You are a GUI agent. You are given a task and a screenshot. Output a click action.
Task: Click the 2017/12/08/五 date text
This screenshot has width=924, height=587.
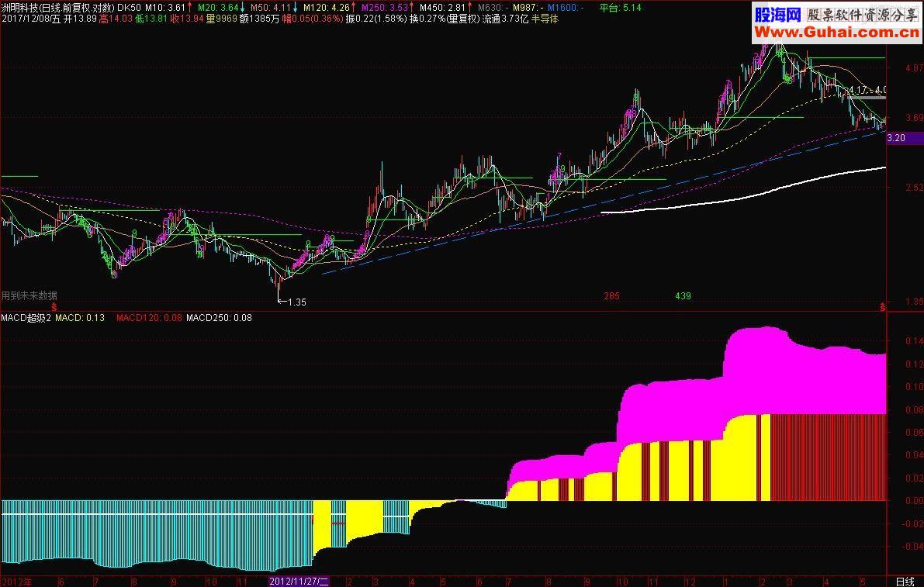30,19
